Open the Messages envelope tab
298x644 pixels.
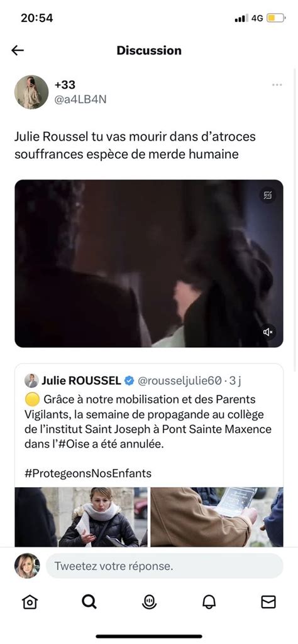tap(269, 602)
